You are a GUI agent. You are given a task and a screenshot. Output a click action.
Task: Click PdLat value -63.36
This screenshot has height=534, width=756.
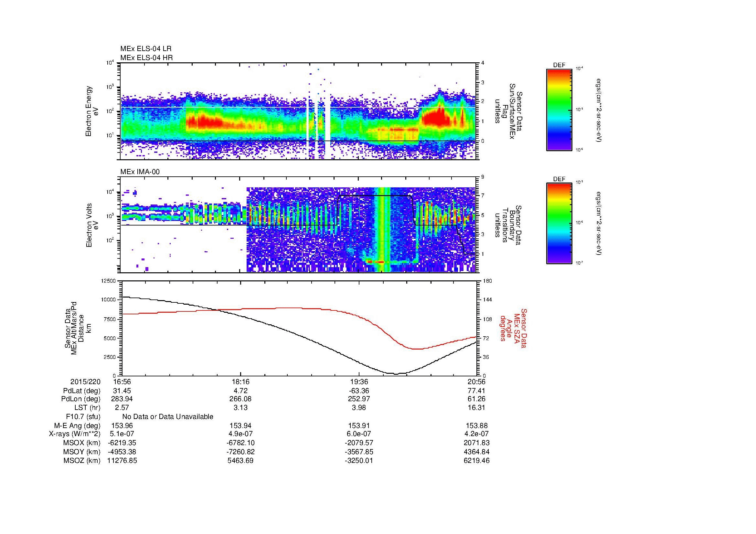coord(359,391)
